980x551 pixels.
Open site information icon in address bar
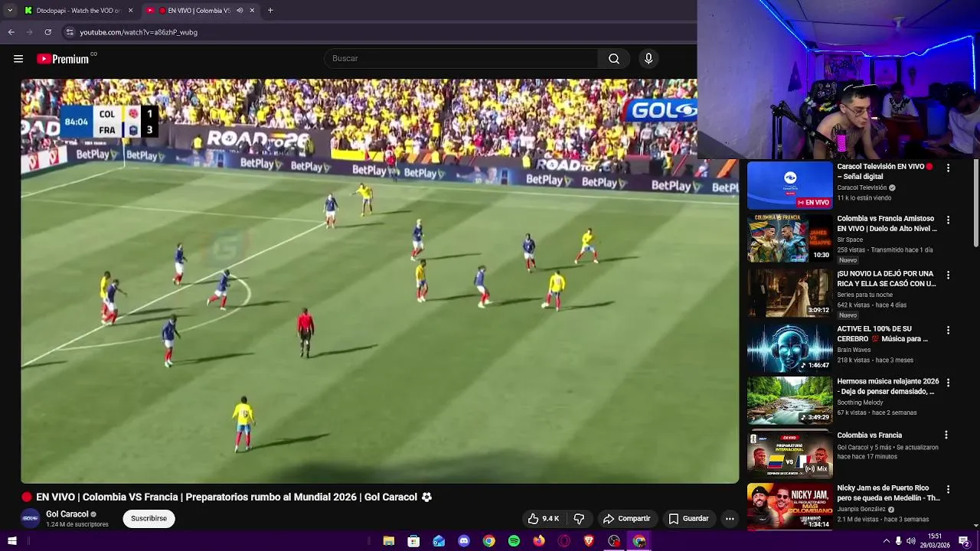70,32
